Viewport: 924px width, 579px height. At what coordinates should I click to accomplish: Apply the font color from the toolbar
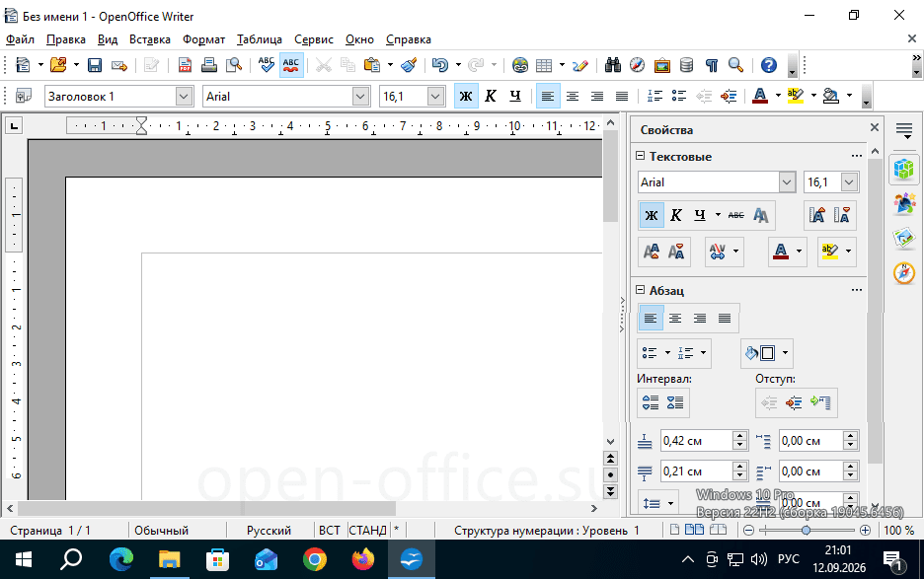760,96
